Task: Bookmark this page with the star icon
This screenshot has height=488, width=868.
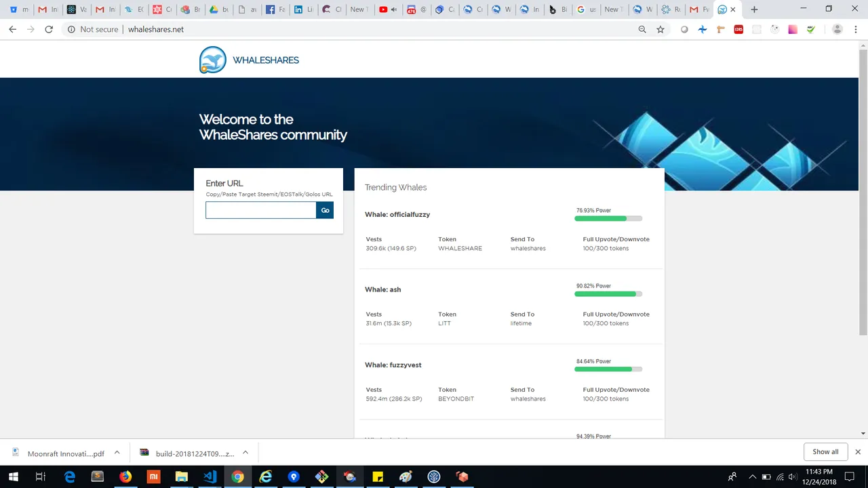Action: coord(660,29)
